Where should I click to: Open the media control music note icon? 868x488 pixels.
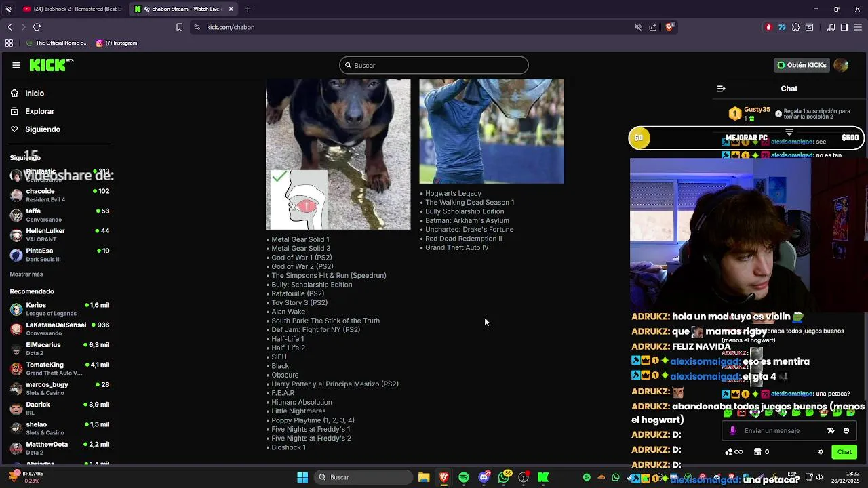pyautogui.click(x=831, y=27)
